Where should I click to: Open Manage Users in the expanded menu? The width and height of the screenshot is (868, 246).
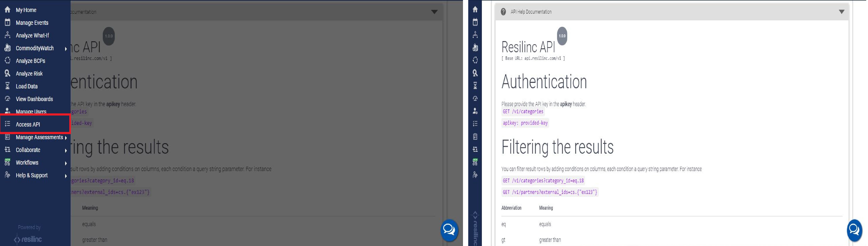31,111
